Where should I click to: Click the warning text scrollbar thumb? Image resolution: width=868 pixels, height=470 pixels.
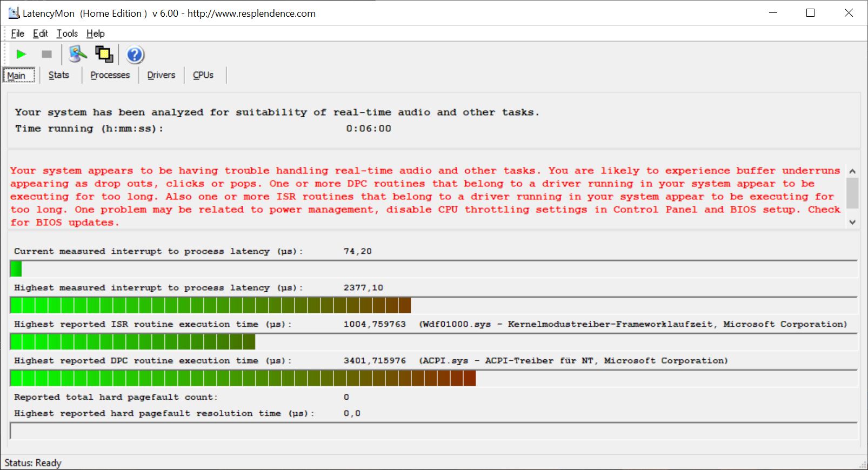[852, 193]
